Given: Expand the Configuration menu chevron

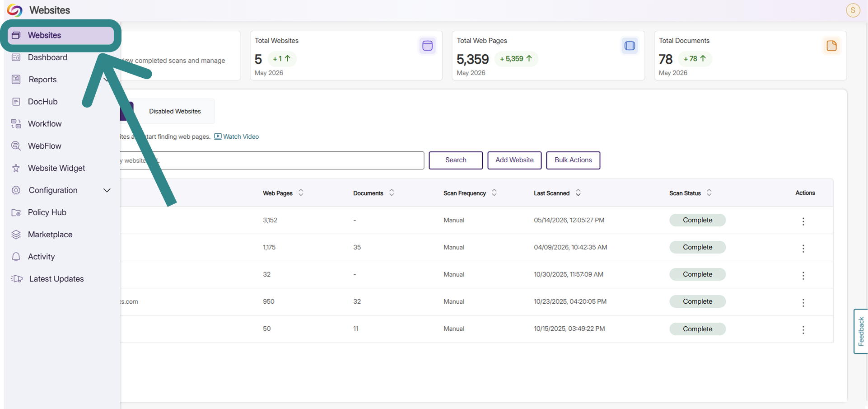Looking at the screenshot, I should (x=107, y=190).
